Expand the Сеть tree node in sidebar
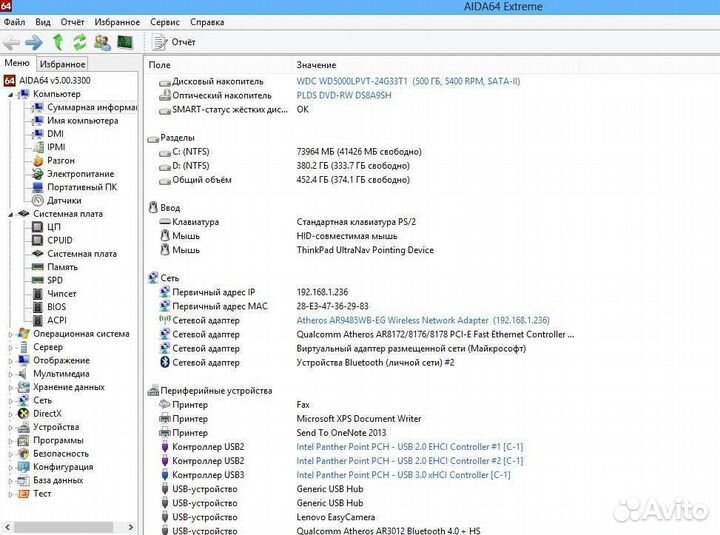Screen dimensions: 720x535 pyautogui.click(x=11, y=400)
